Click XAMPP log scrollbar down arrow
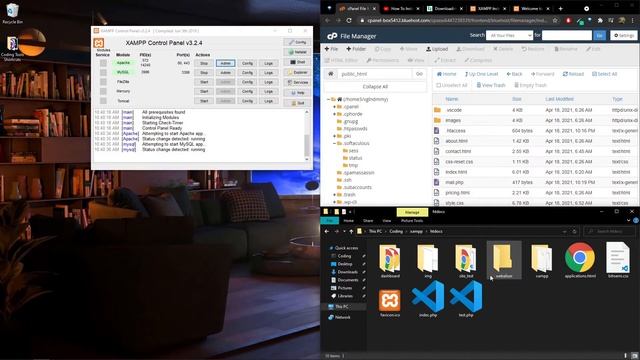640x360 pixels. point(307,159)
